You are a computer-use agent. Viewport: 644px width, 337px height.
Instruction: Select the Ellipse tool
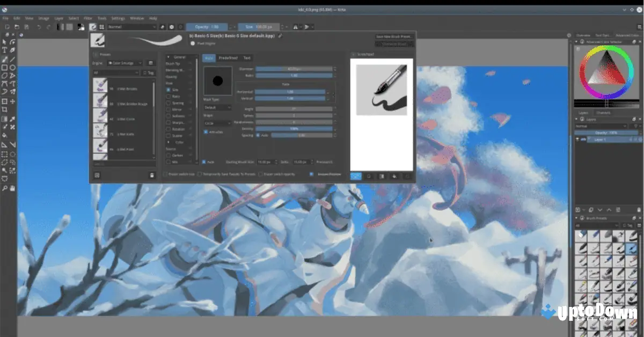tap(13, 66)
